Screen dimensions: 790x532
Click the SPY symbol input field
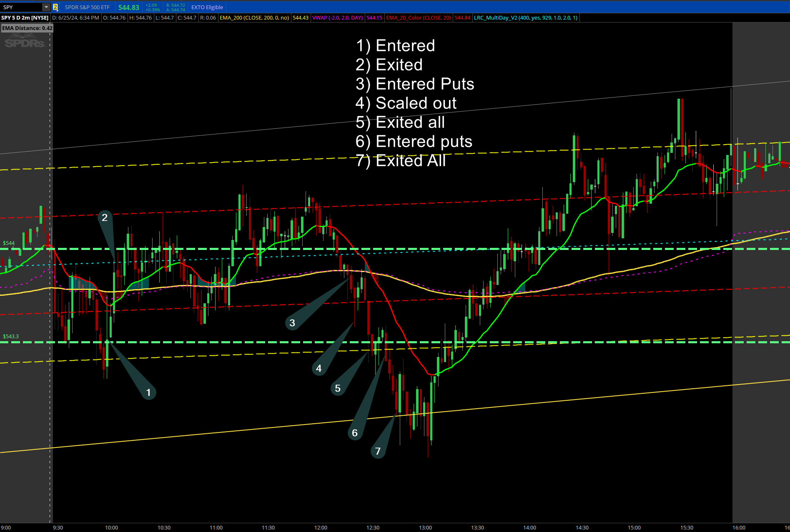pos(21,7)
